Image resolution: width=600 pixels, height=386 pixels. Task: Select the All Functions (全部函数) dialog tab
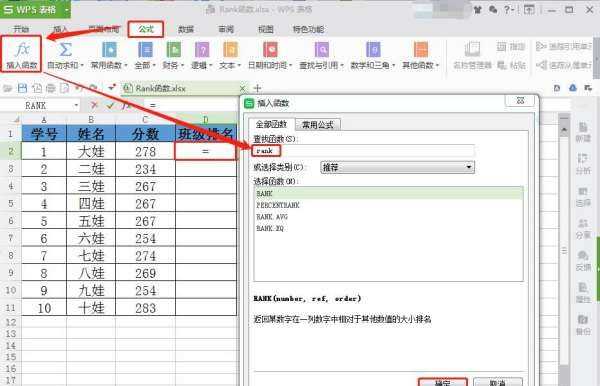(271, 124)
